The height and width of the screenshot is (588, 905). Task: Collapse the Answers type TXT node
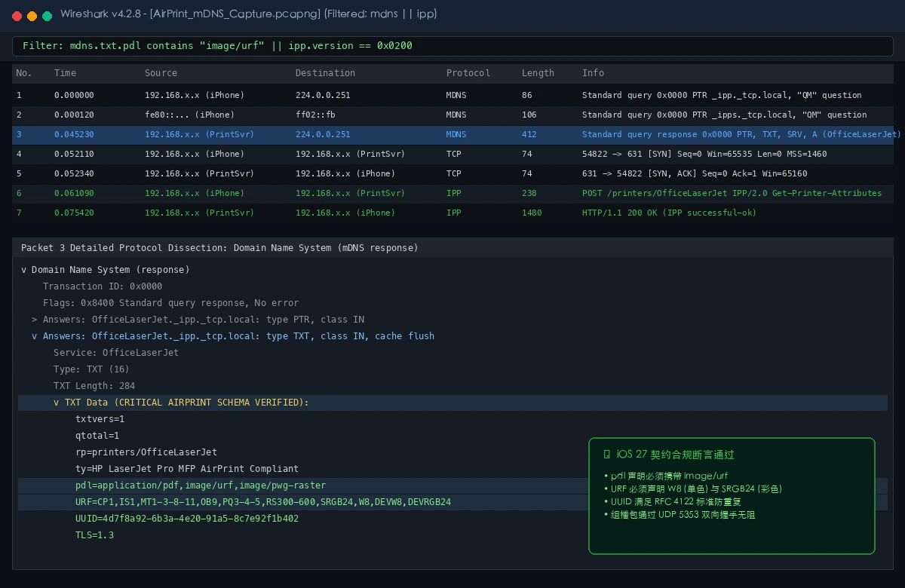[35, 336]
